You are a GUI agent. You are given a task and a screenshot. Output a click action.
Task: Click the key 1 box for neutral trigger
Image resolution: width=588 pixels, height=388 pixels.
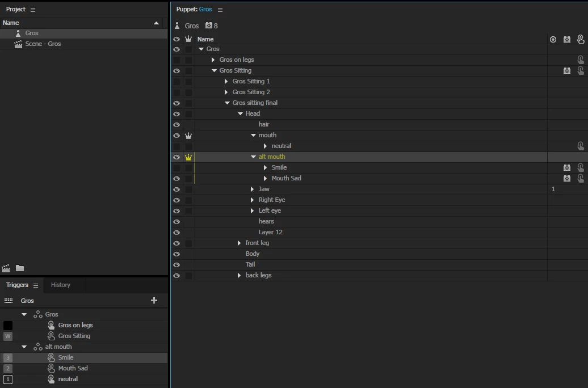tap(8, 379)
